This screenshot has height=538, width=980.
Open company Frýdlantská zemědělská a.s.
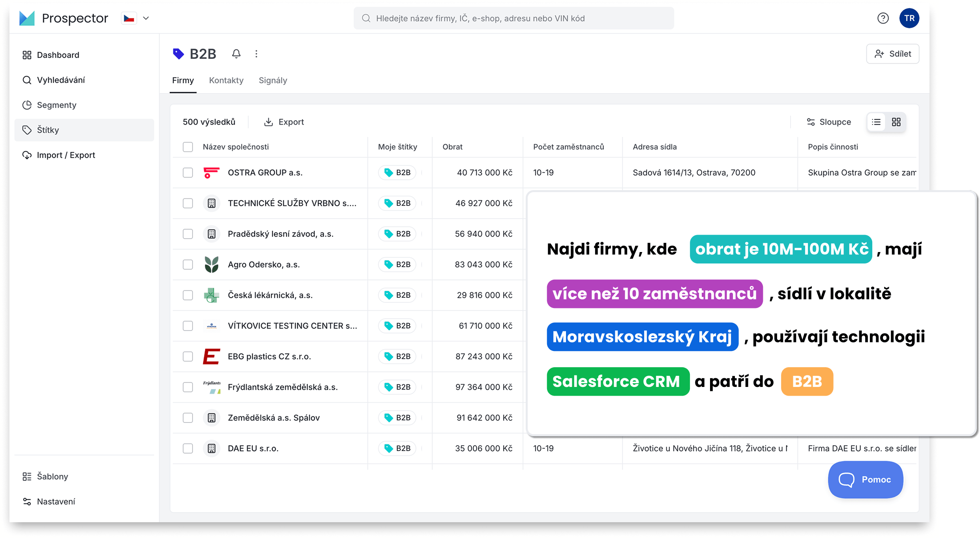pyautogui.click(x=283, y=387)
